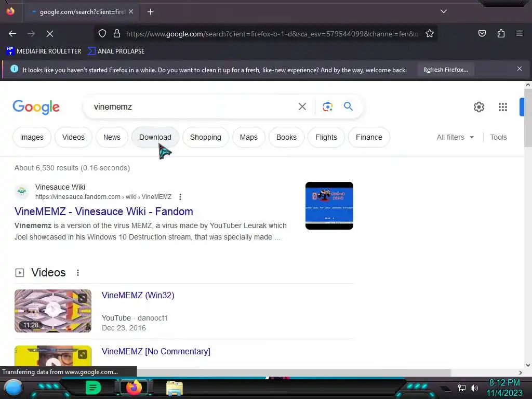The image size is (532, 399).
Task: Open the search Tools options
Action: [x=498, y=137]
